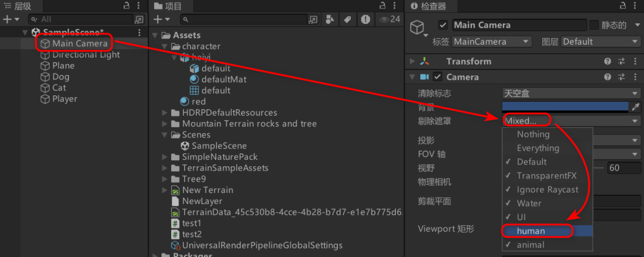Image resolution: width=644 pixels, height=257 pixels.
Task: Switch to the Hierarchy (层级) tab
Action: pyautogui.click(x=18, y=6)
